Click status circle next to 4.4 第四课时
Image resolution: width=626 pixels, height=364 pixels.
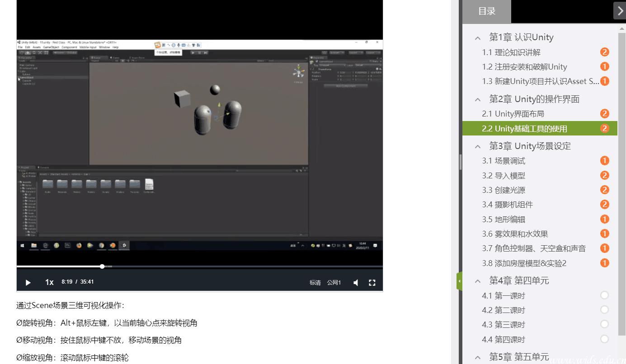pos(604,339)
